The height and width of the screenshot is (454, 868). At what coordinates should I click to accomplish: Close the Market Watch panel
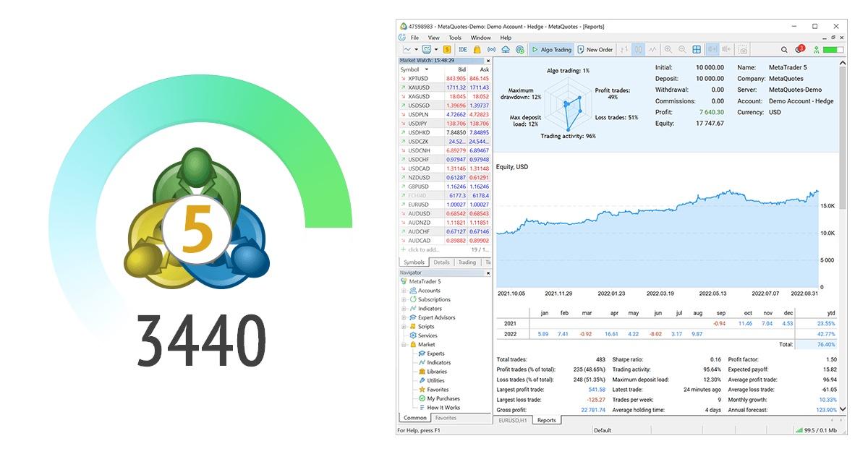coord(488,61)
